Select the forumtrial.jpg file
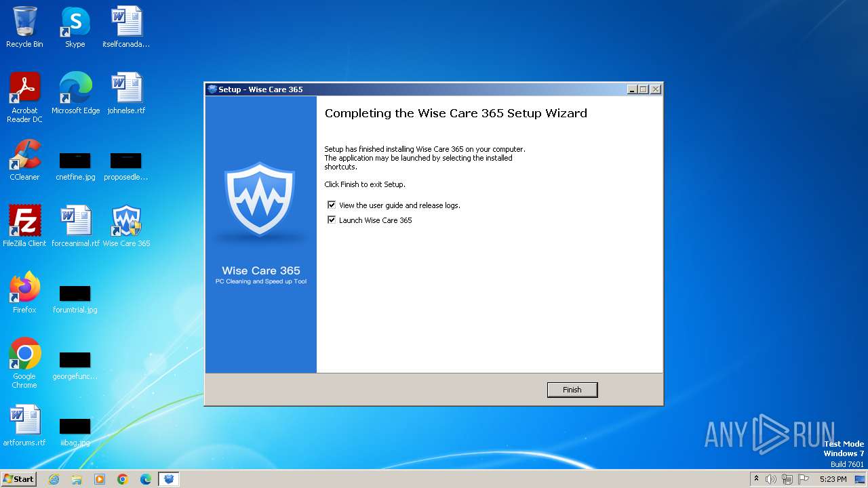Screen dimensions: 868x488 tap(75, 300)
